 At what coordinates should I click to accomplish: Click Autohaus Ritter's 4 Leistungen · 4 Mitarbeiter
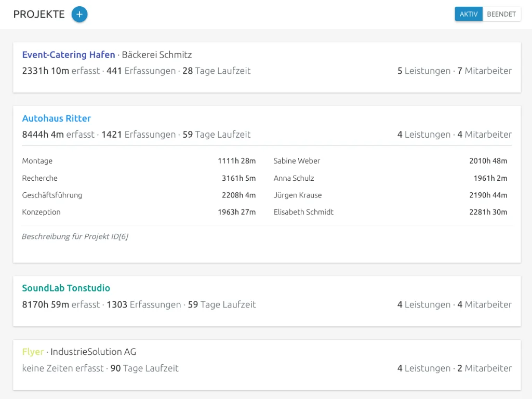455,135
